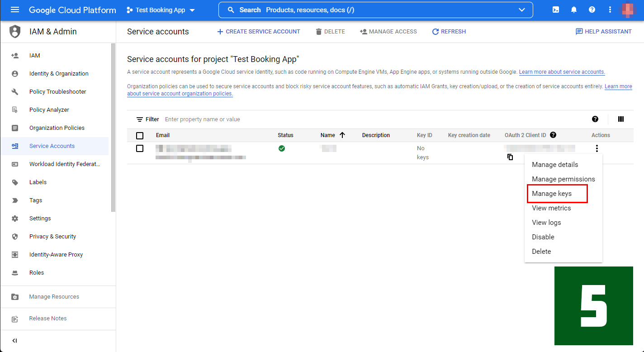Open the help question mark icon in top bar
The width and height of the screenshot is (644, 352).
point(592,10)
